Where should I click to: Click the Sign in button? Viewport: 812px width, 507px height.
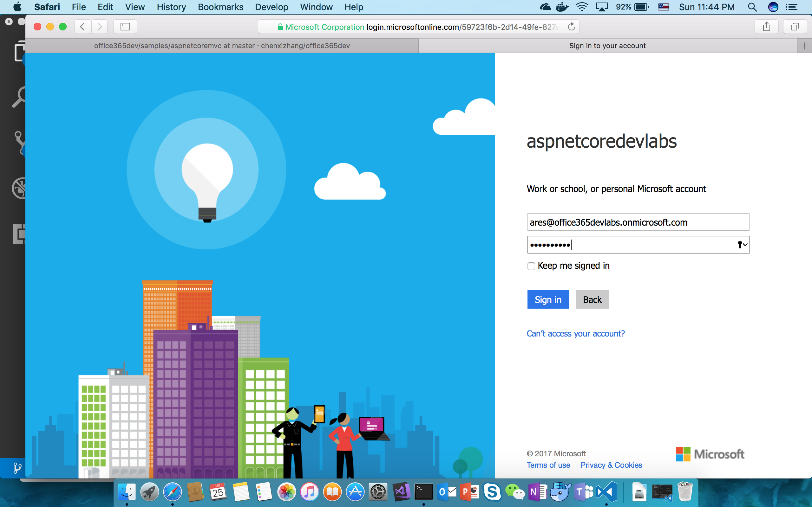click(548, 299)
